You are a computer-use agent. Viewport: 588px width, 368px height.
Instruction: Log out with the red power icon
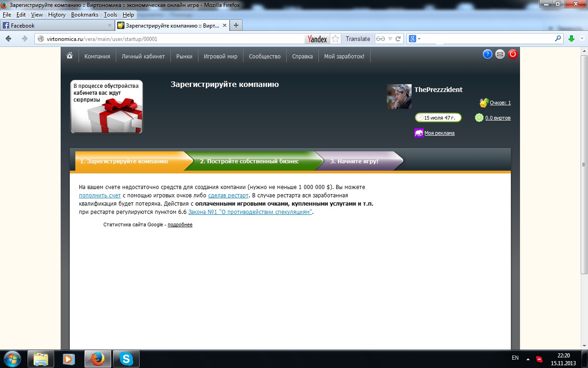click(x=513, y=54)
